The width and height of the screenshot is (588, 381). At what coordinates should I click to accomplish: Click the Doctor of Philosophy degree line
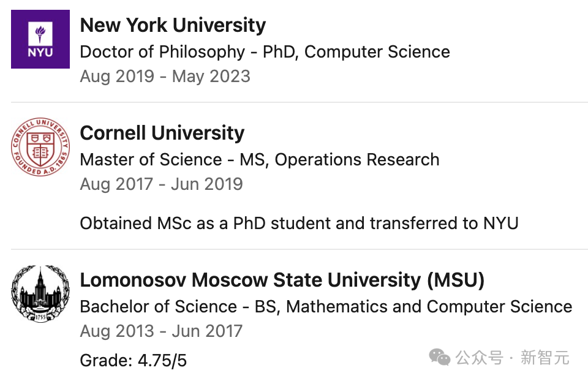tap(265, 51)
